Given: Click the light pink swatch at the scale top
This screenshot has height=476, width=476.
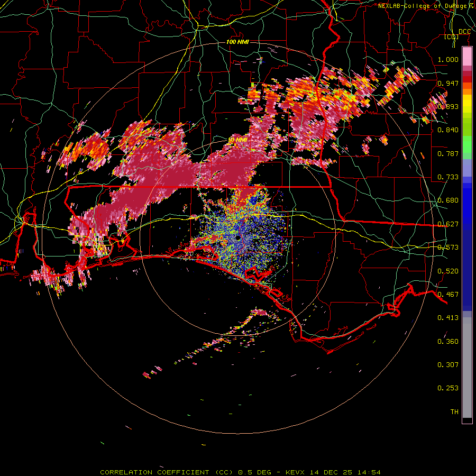Looking at the screenshot, I should coord(467,57).
